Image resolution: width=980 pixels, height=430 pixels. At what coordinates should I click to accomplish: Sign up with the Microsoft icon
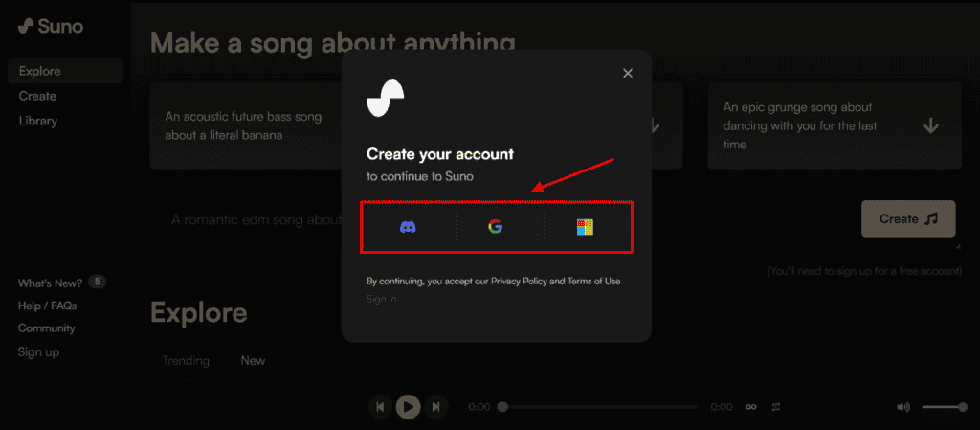(585, 227)
